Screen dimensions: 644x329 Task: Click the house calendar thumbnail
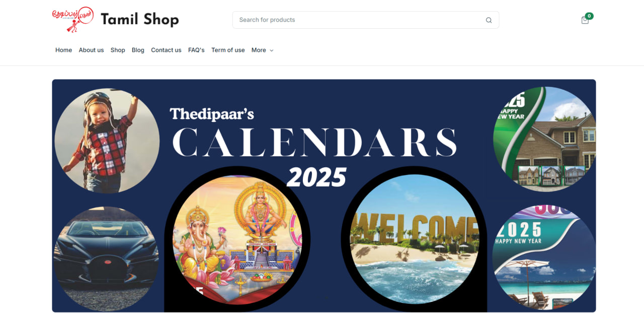[x=544, y=139]
